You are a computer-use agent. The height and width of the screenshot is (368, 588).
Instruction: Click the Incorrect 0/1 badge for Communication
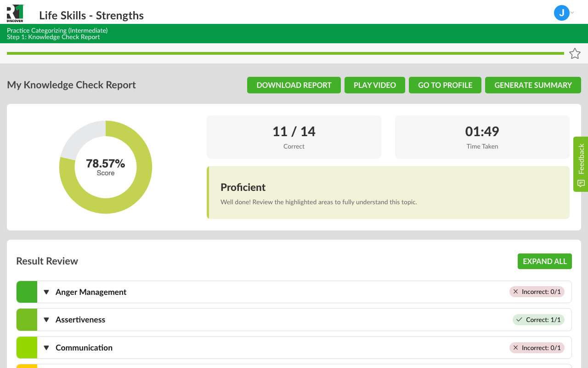(537, 348)
